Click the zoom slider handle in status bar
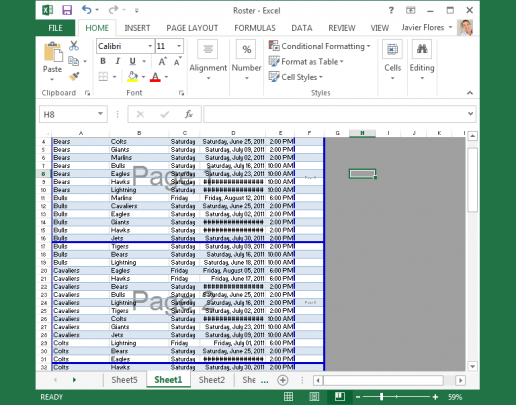Screen dimensions: 516x405 coord(381,397)
